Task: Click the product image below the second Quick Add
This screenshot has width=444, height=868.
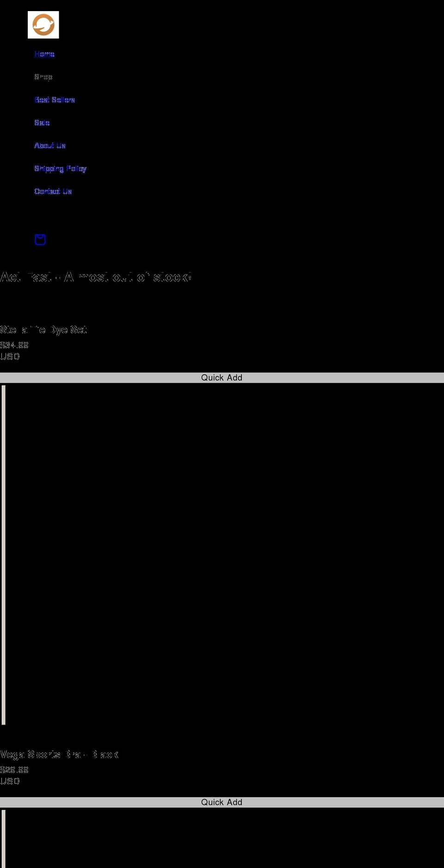Action: (222, 838)
